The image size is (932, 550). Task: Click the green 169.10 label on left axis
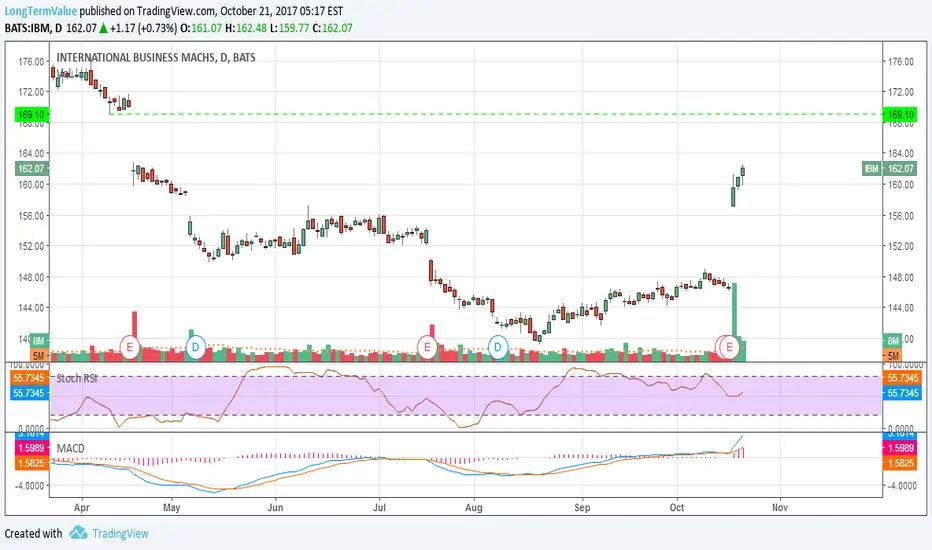coord(32,114)
